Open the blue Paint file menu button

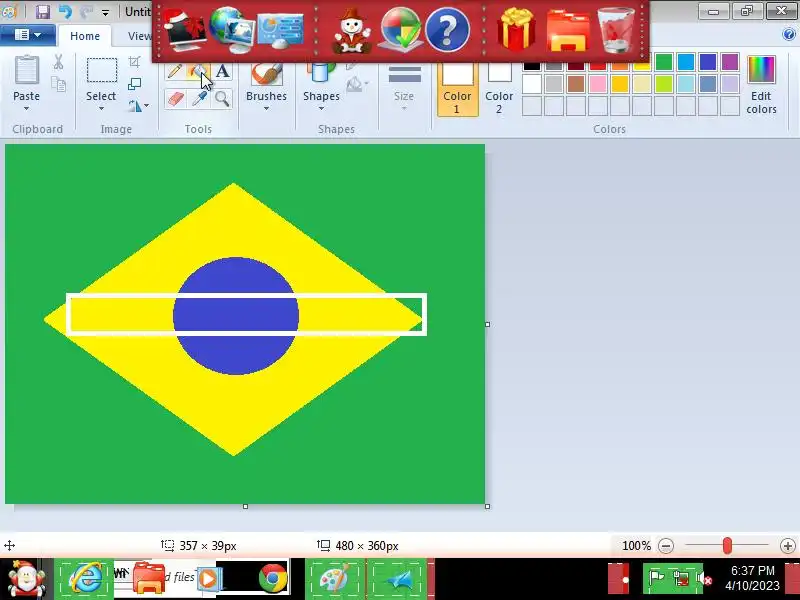coord(28,35)
